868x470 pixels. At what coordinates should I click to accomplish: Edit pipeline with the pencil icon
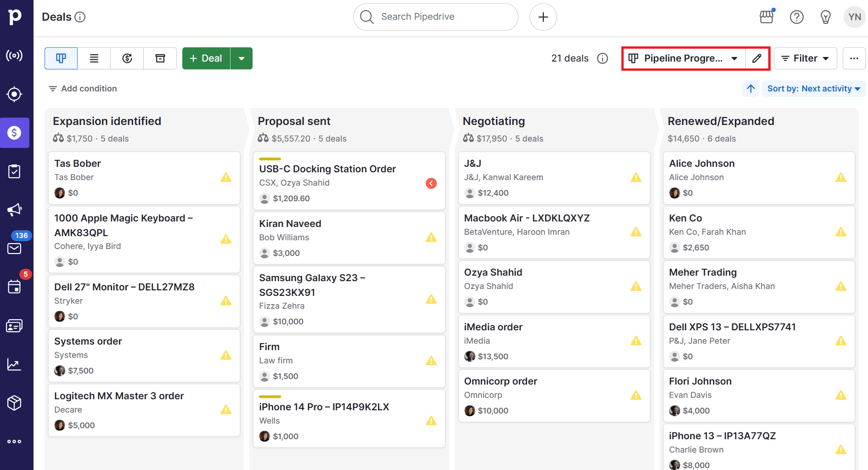click(757, 58)
